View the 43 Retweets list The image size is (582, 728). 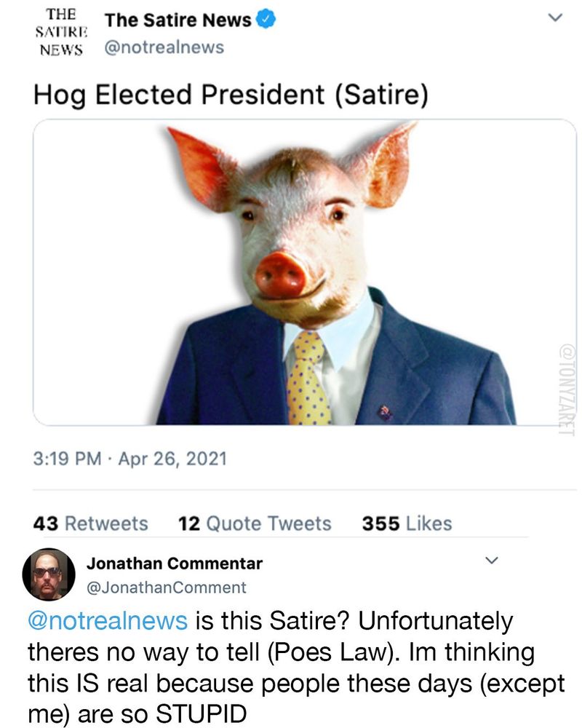(91, 523)
